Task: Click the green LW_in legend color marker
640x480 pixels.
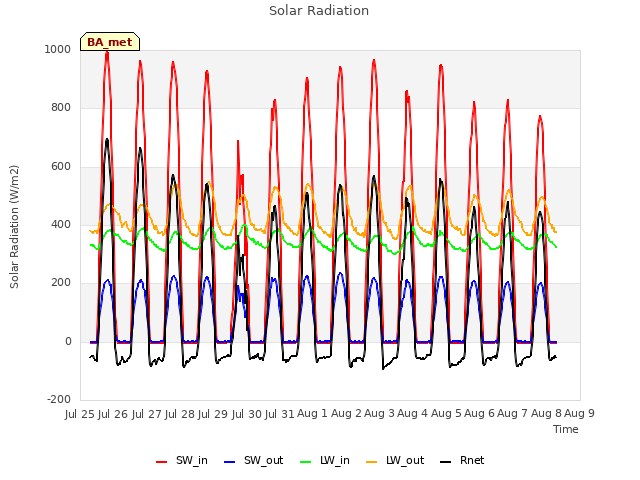Action: pos(306,462)
